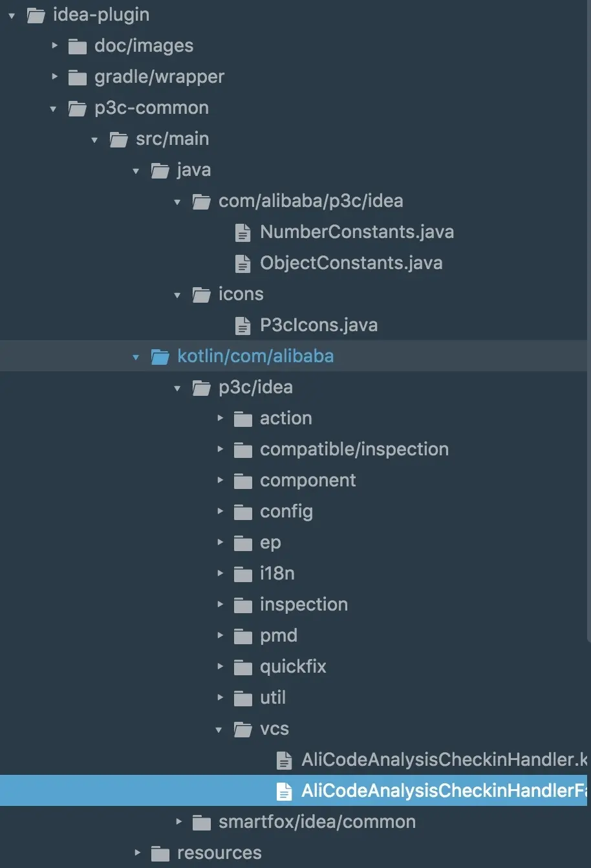The image size is (591, 868).
Task: Select the compatible/inspection folder
Action: (354, 449)
